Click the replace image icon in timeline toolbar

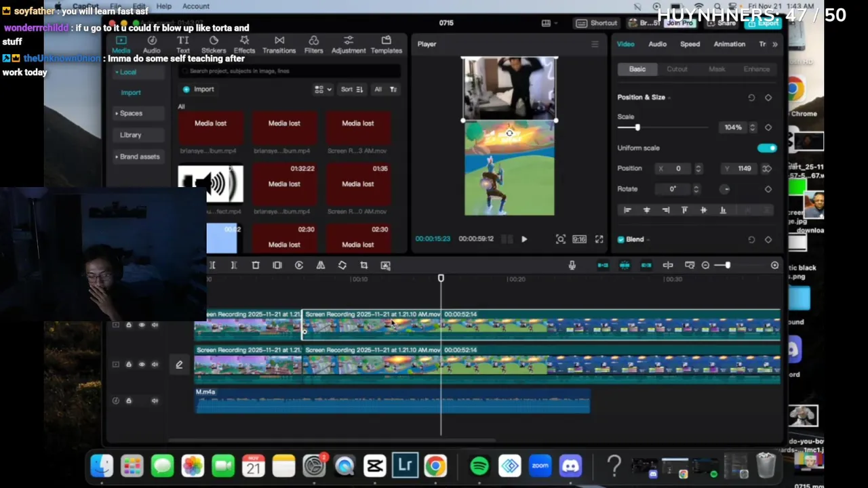(x=386, y=265)
